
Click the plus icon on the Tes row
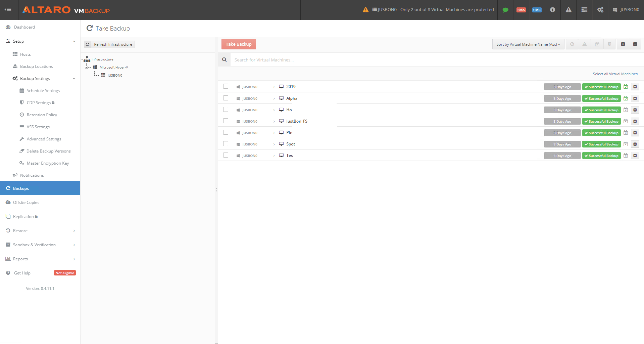(x=635, y=156)
